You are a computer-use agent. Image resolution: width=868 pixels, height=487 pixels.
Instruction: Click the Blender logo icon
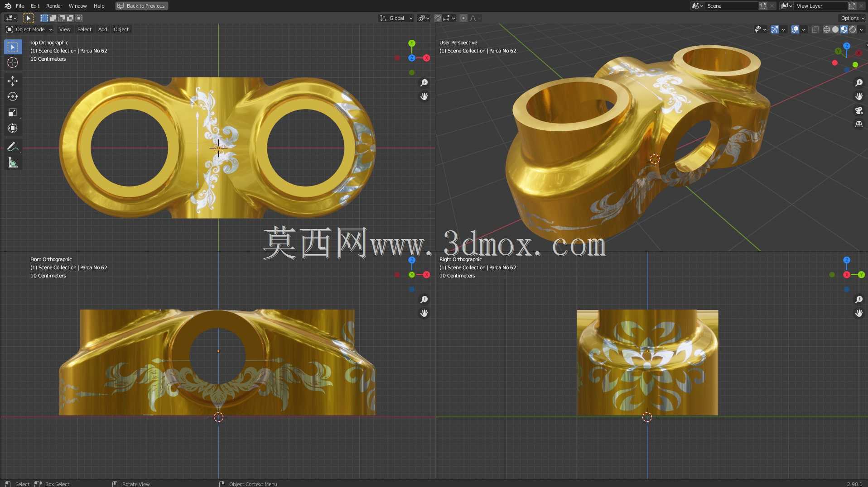pos(8,6)
